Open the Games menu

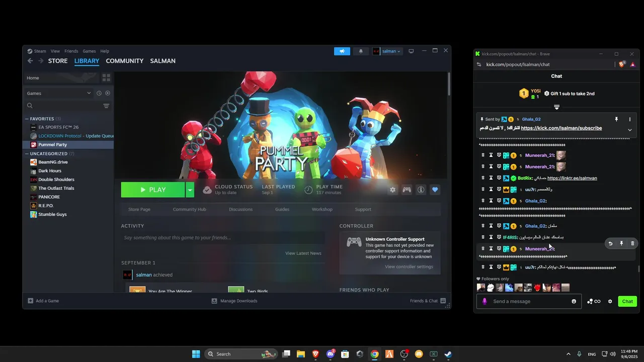pos(89,51)
